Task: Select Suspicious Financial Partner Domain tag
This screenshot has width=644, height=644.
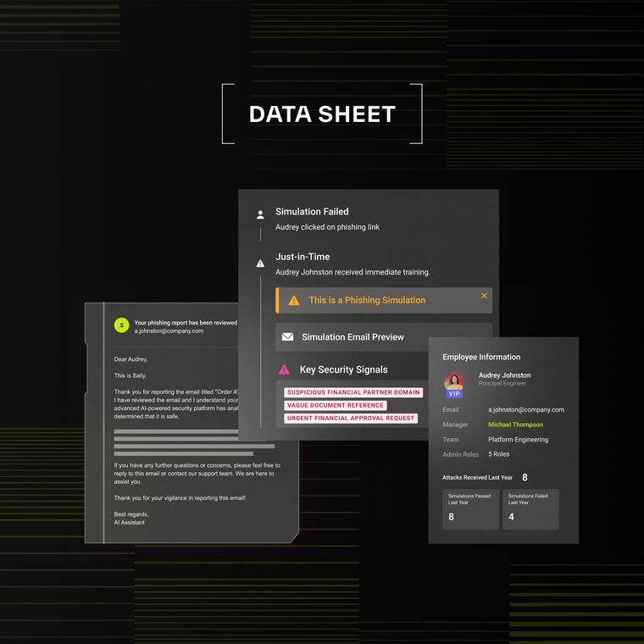Action: (x=353, y=392)
